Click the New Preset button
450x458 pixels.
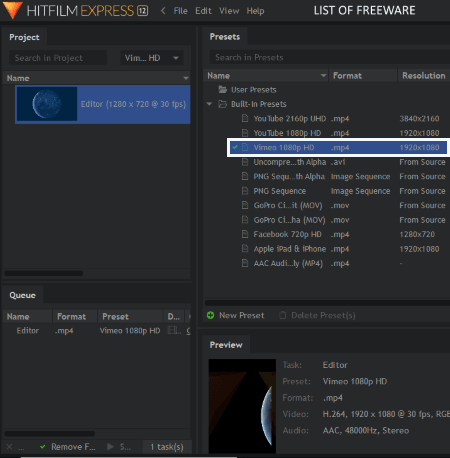tap(235, 315)
